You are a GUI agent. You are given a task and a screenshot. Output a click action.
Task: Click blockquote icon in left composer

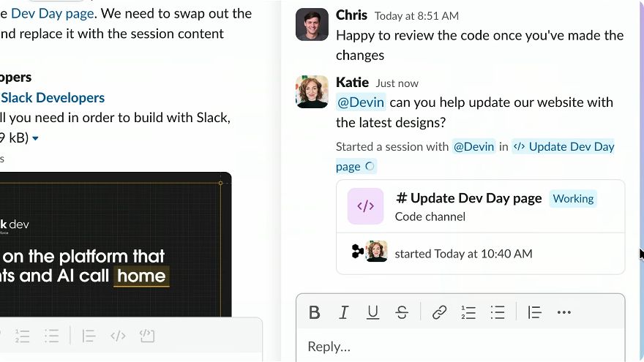[x=89, y=336]
